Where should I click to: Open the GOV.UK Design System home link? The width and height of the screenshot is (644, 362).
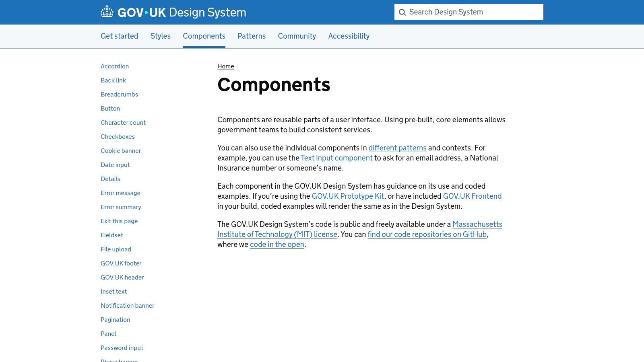(173, 12)
